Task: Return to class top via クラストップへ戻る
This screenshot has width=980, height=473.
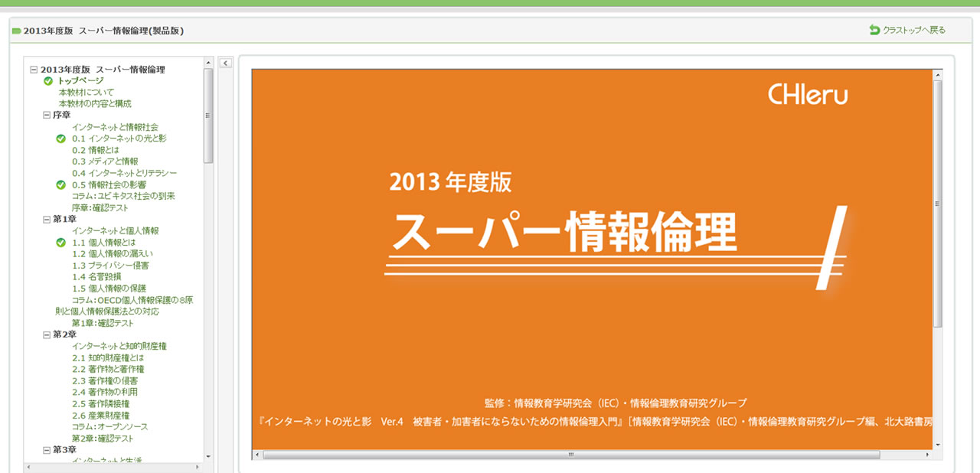Action: 914,31
